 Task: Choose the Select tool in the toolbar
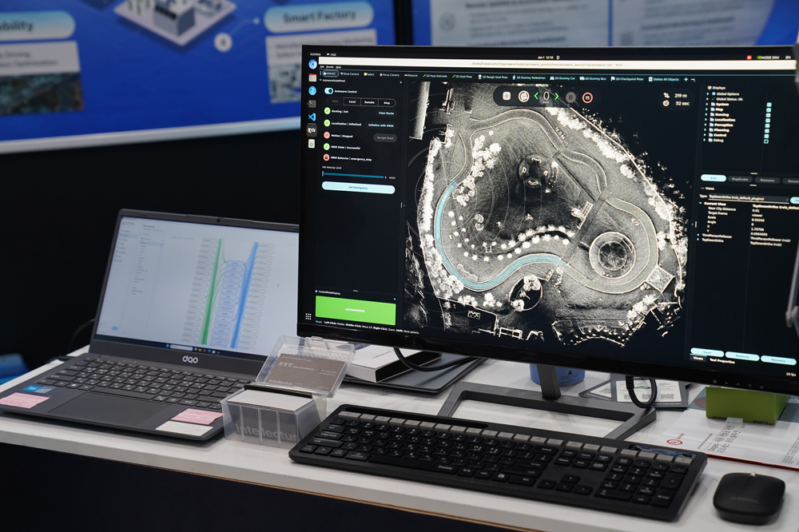(369, 74)
